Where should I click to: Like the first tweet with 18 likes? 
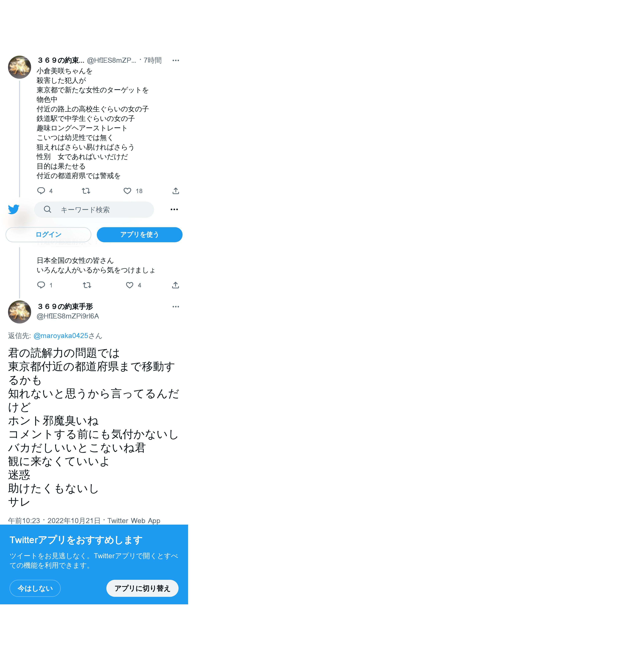pyautogui.click(x=127, y=191)
